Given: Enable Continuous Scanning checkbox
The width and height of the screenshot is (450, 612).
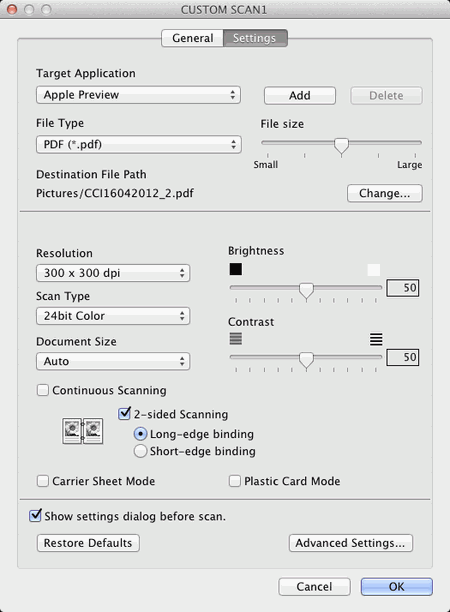Looking at the screenshot, I should point(43,390).
